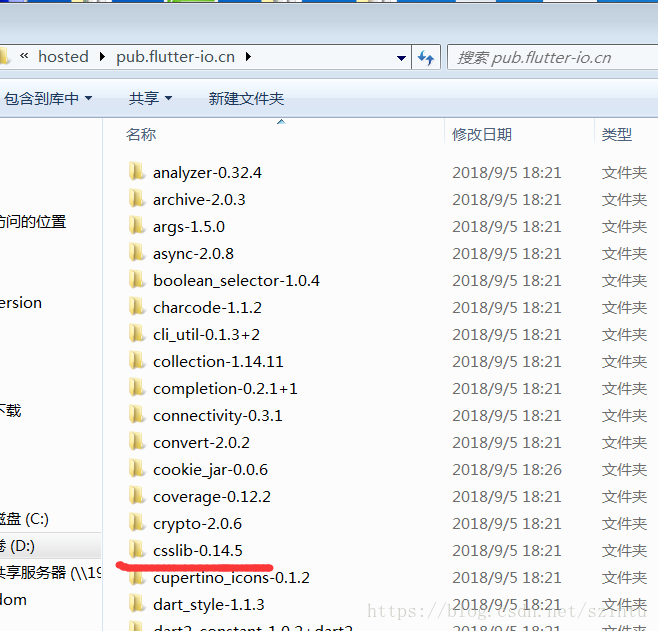The width and height of the screenshot is (658, 631).
Task: Click the analyzer-0.32.4 folder icon
Action: pyautogui.click(x=137, y=172)
